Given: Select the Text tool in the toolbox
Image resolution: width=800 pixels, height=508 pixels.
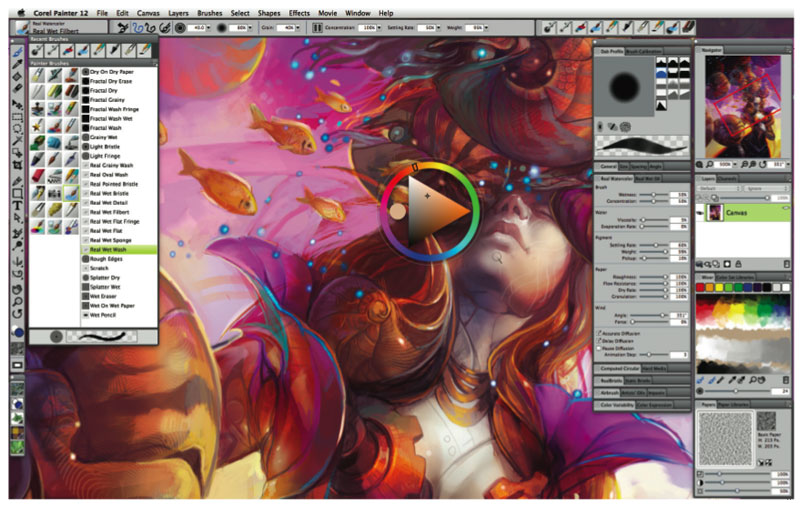Looking at the screenshot, I should coord(18,206).
